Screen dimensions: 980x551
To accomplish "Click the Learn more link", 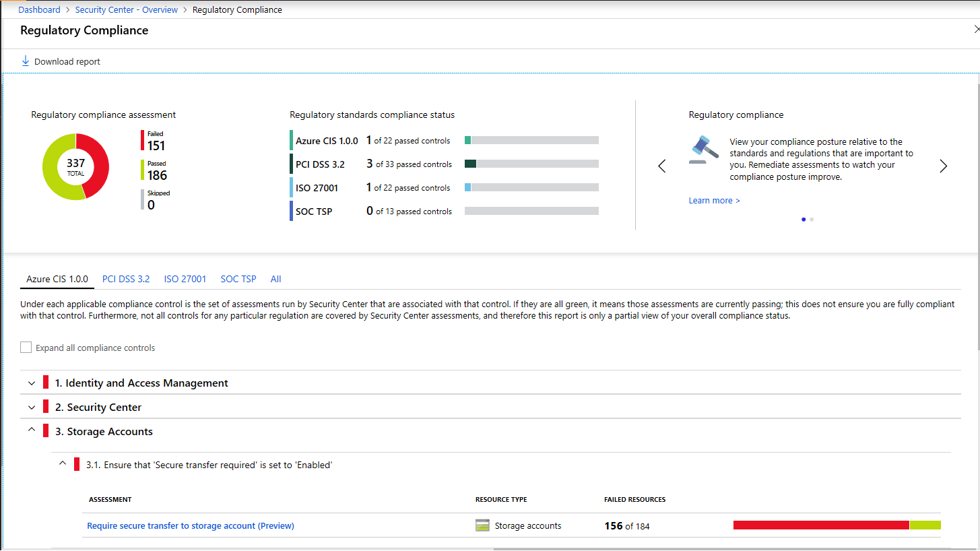I will pyautogui.click(x=714, y=201).
